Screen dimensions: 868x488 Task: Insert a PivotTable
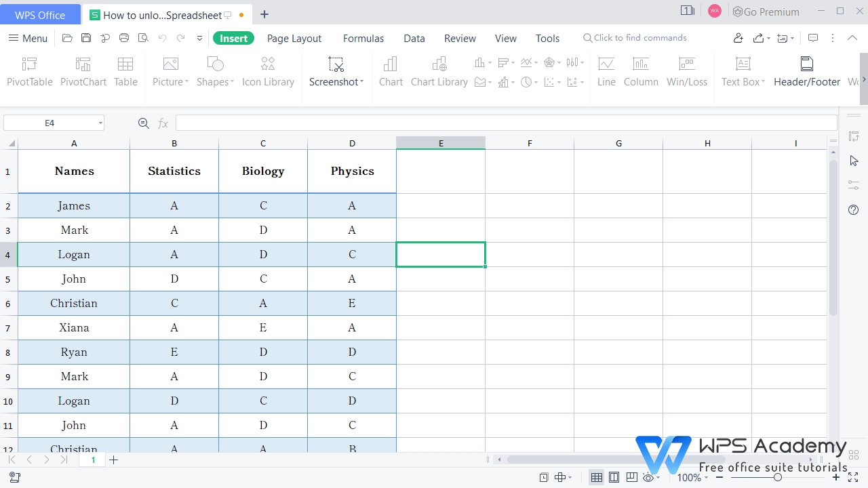(x=29, y=70)
